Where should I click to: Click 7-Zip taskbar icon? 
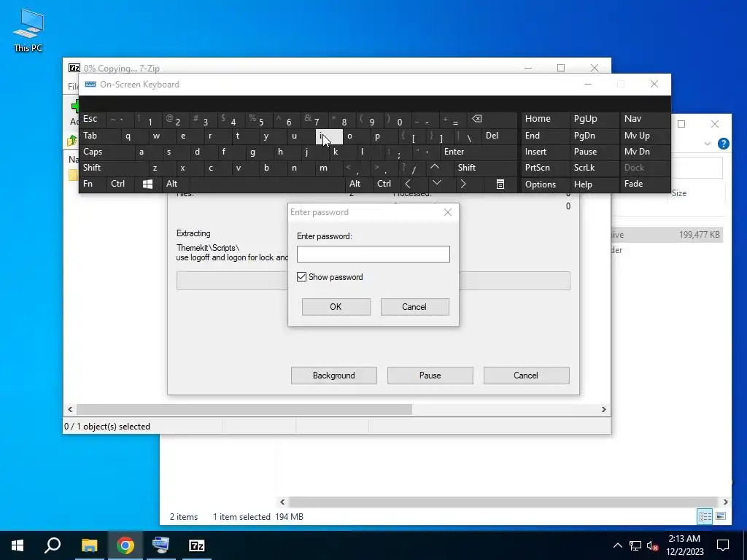197,545
